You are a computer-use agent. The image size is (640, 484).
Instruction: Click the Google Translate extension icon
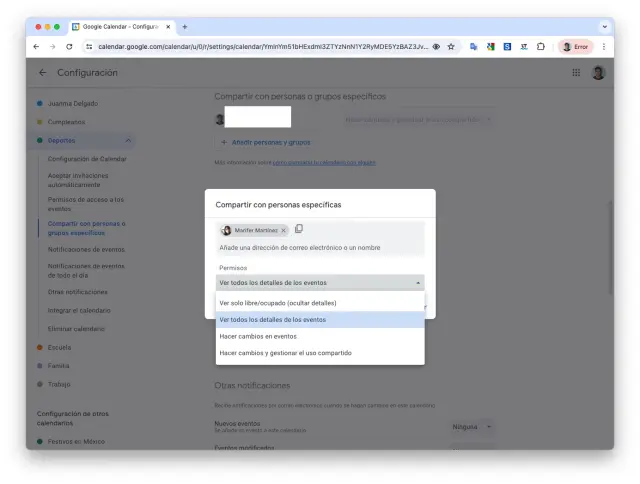[474, 46]
